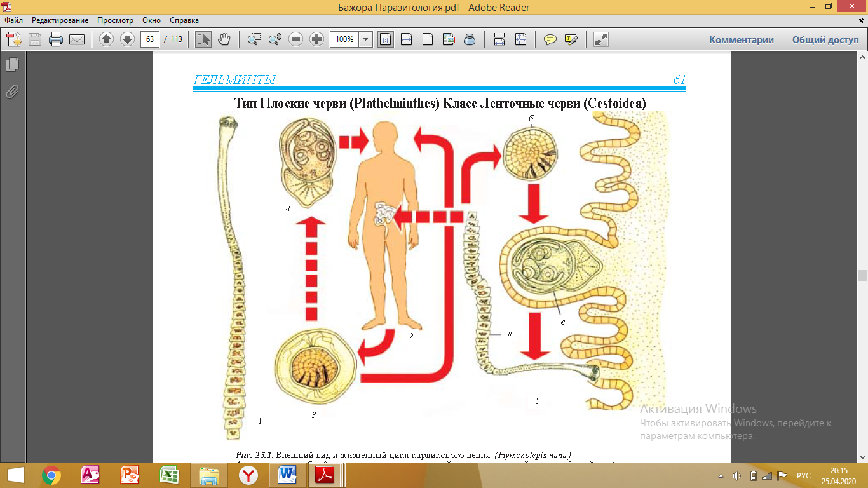Open the Комментарии panel

742,39
